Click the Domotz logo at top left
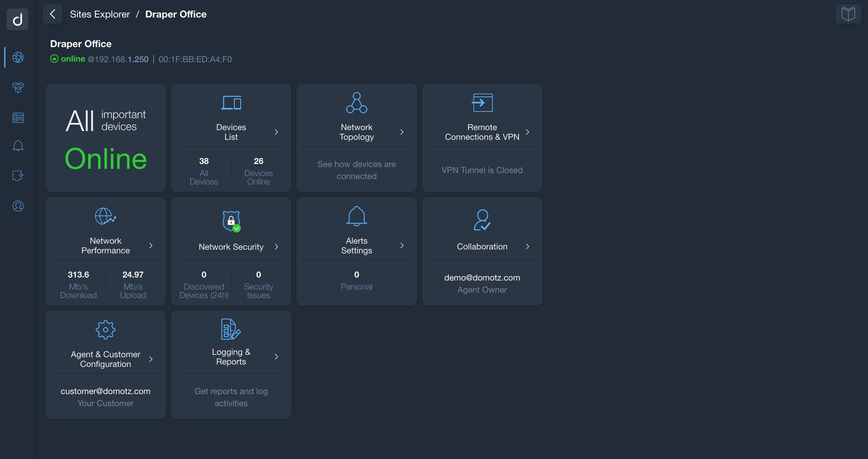This screenshot has height=459, width=868. point(18,19)
